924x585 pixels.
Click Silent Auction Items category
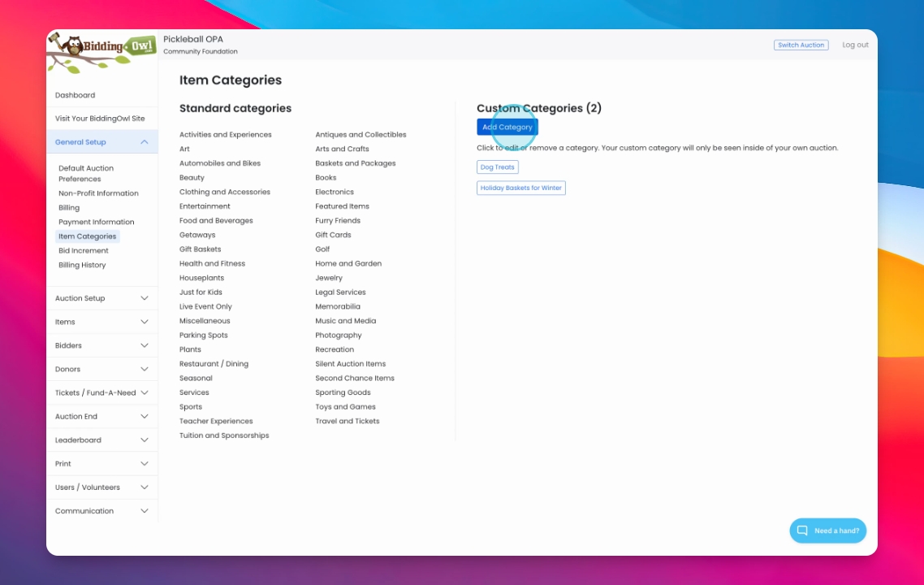click(350, 364)
